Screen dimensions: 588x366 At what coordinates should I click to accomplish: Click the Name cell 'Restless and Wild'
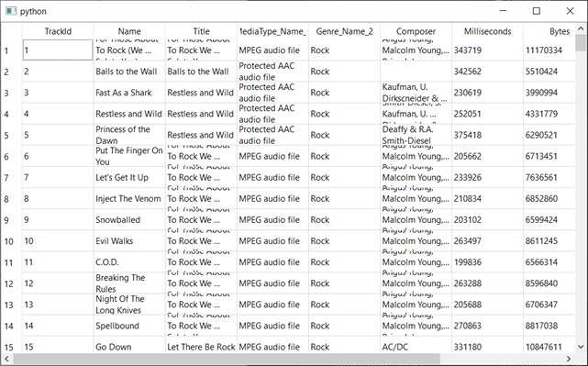pyautogui.click(x=129, y=114)
